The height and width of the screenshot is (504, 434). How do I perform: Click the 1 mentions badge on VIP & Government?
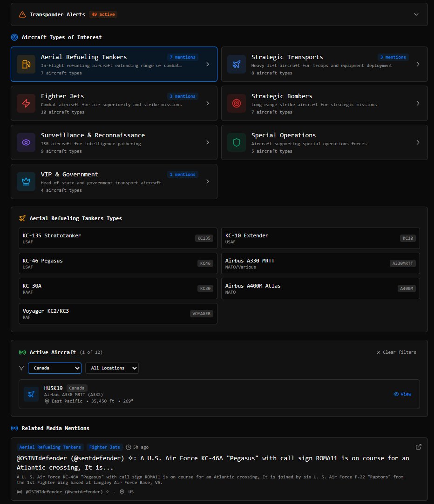(x=183, y=175)
